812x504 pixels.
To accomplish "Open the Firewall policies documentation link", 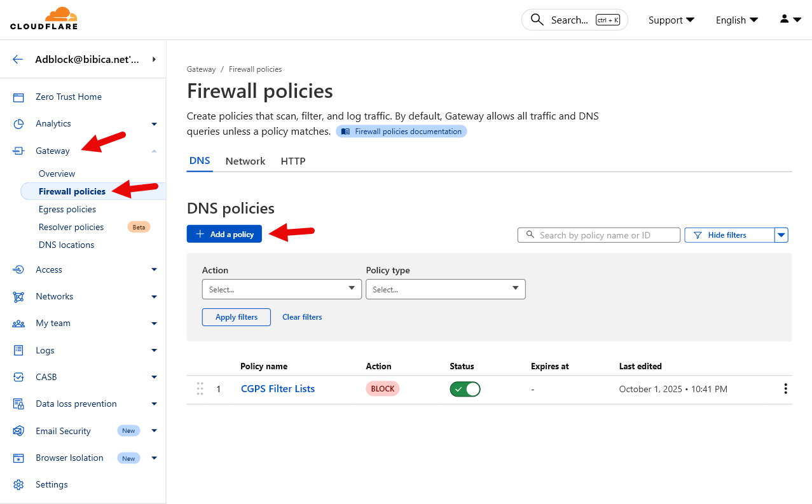I will point(401,132).
